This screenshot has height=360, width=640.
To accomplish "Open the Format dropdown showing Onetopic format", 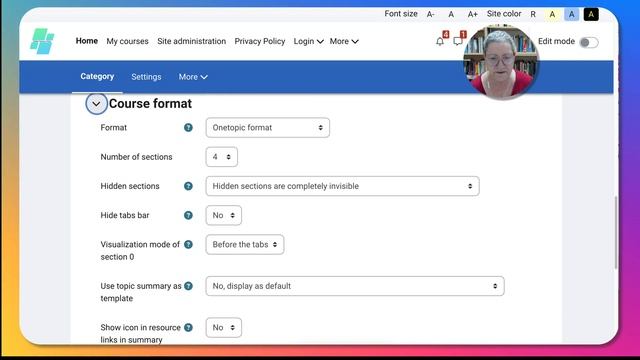I will pos(268,128).
